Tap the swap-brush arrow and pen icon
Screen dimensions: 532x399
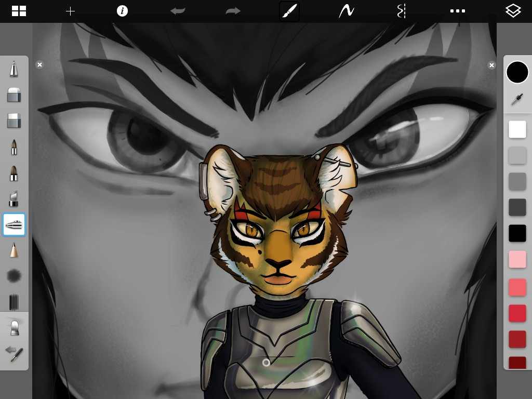click(14, 354)
